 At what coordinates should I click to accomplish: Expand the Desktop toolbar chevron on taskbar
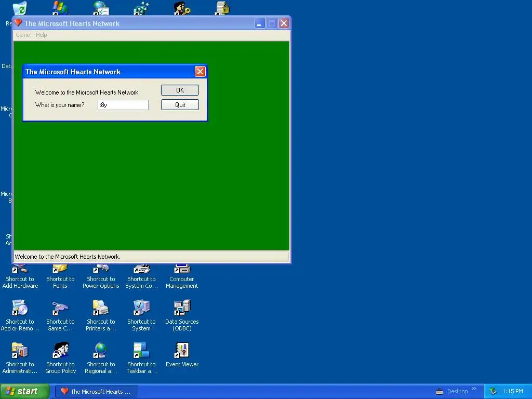click(474, 389)
